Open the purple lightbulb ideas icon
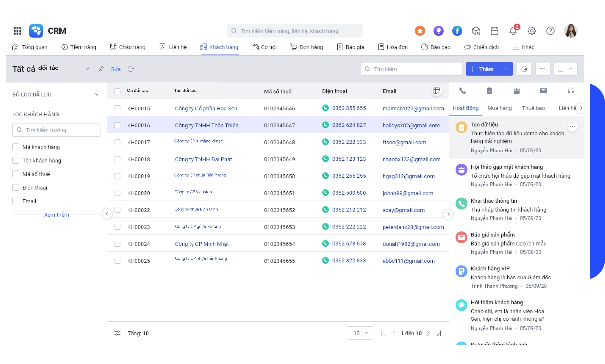 click(438, 31)
